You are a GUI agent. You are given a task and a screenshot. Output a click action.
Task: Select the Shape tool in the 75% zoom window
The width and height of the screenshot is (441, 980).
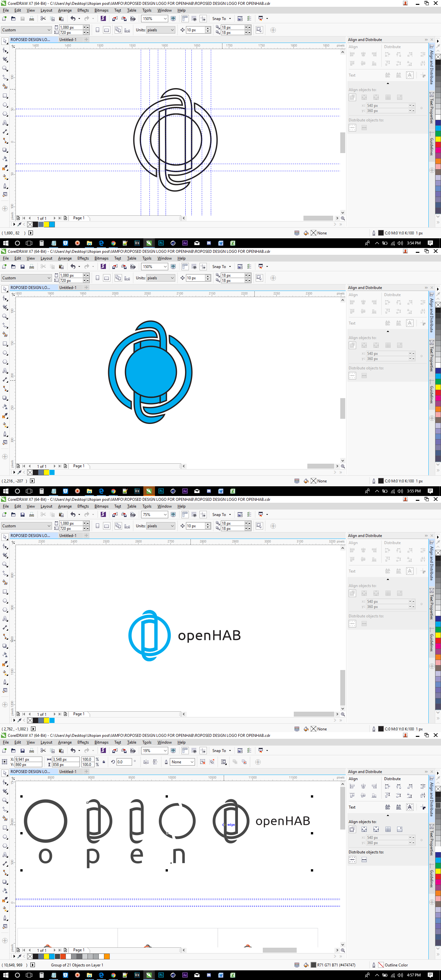5,546
